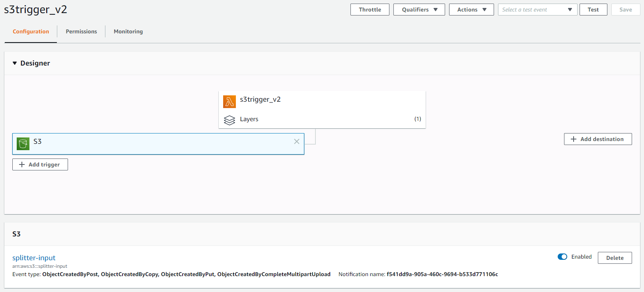Disable the splitter-input trigger toggle
Screen dimensions: 644x292
point(562,257)
